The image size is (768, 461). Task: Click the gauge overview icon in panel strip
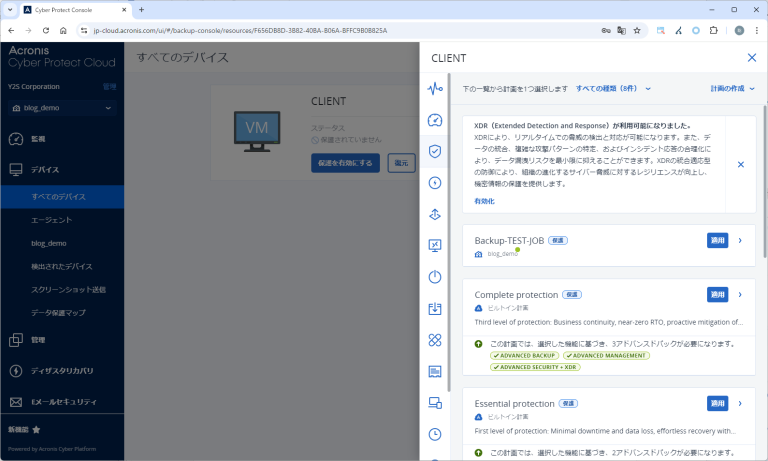tap(435, 120)
